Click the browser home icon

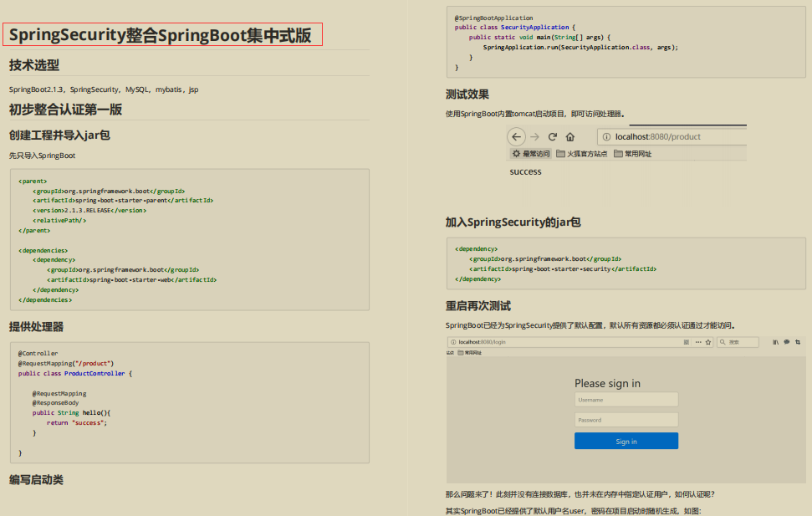coord(570,137)
